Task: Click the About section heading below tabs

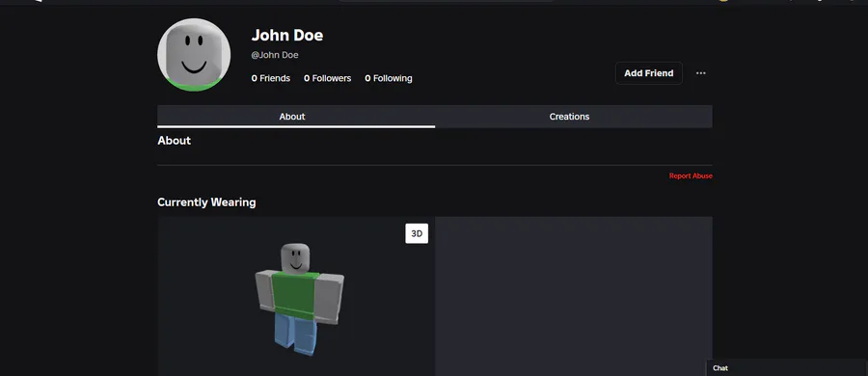Action: click(174, 141)
